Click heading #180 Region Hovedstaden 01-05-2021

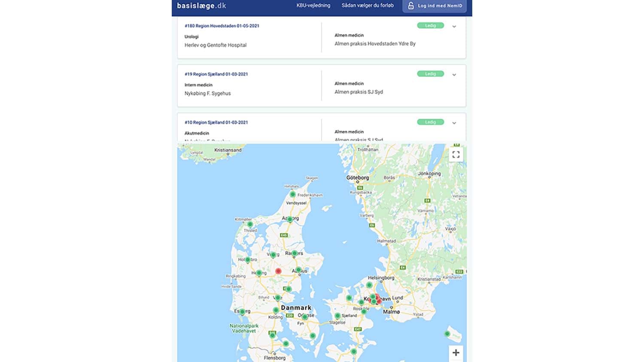pos(222,26)
